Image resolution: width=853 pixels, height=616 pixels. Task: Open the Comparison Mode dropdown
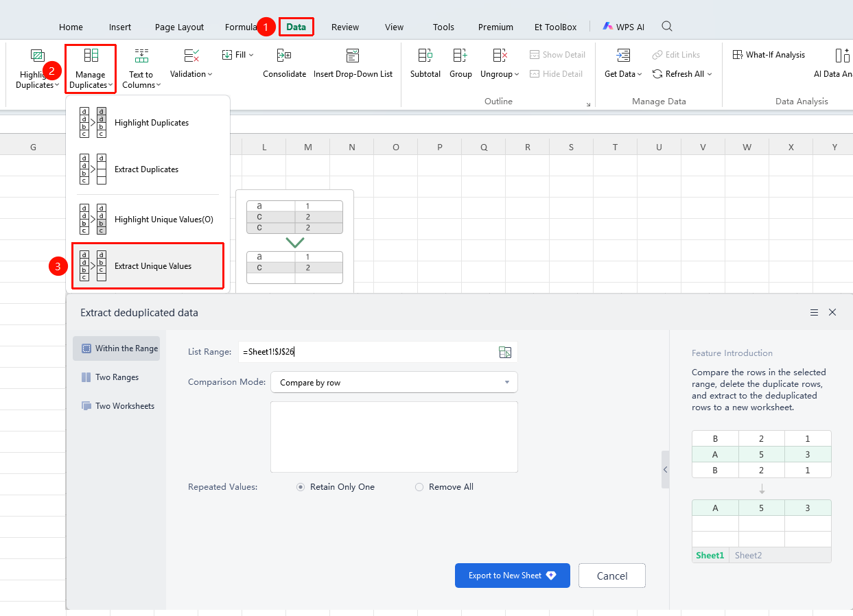pos(394,383)
